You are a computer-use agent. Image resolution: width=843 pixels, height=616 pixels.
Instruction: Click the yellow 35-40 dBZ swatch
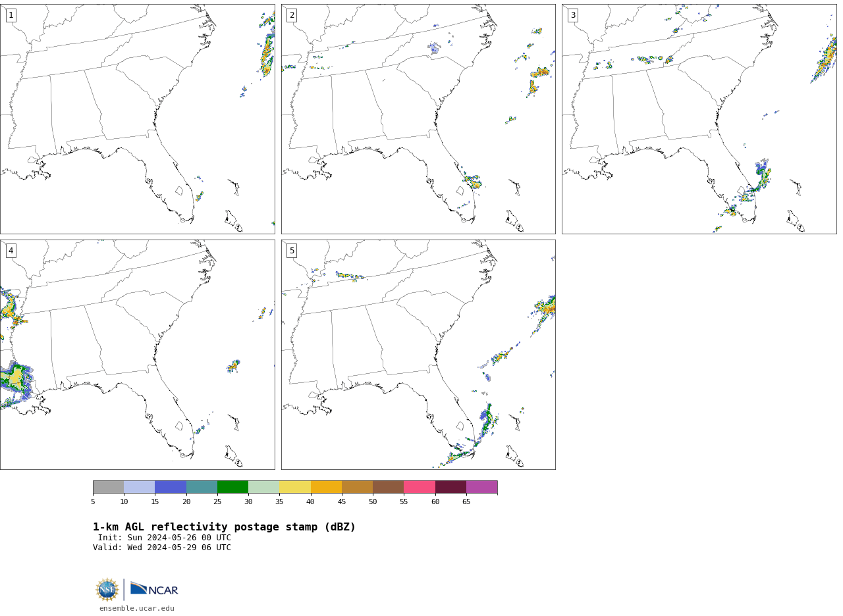tap(295, 487)
